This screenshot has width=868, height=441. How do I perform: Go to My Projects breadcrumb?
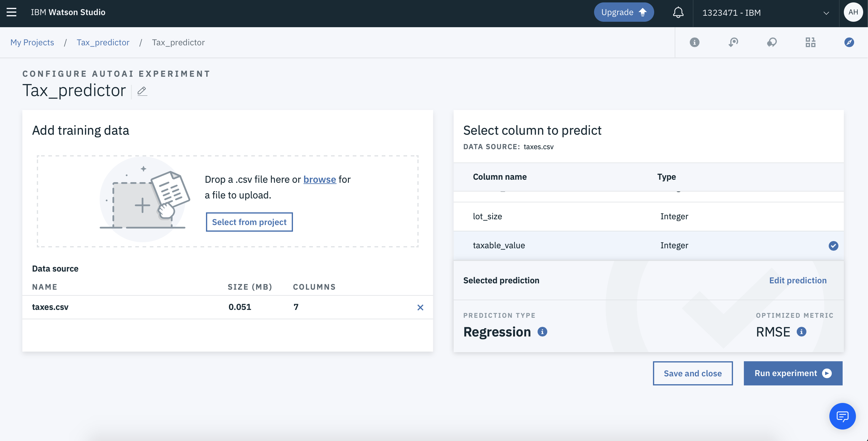point(32,43)
